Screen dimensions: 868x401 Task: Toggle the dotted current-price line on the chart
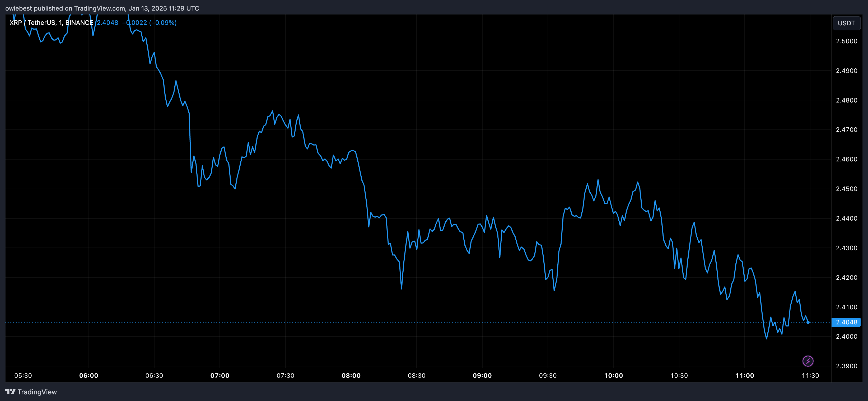tap(404, 322)
